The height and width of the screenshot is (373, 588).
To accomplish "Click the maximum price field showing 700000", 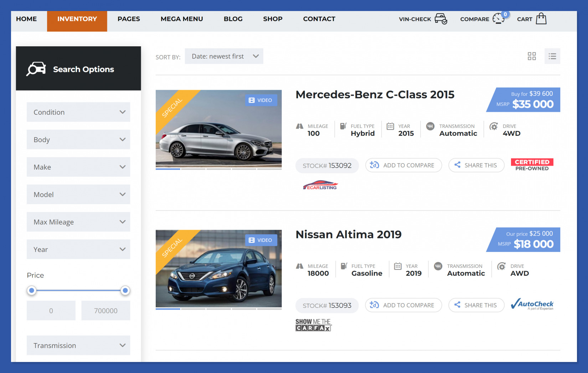I will pos(106,311).
